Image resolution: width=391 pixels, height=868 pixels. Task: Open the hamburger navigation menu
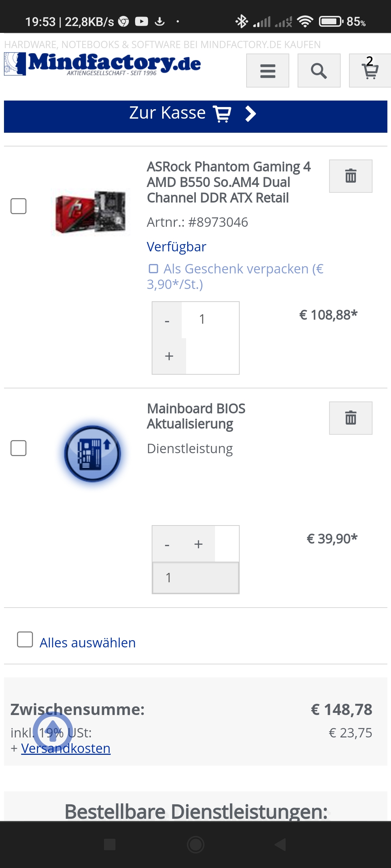(268, 71)
